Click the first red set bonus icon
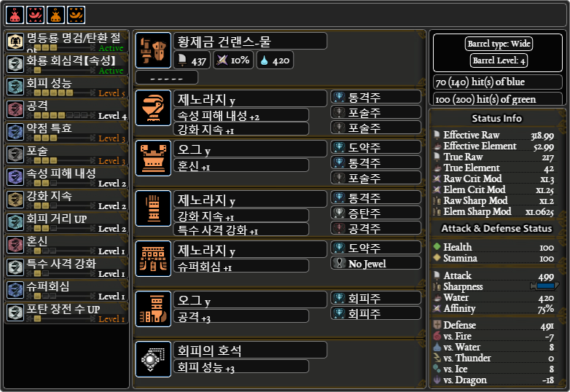570x392 pixels. coord(15,15)
